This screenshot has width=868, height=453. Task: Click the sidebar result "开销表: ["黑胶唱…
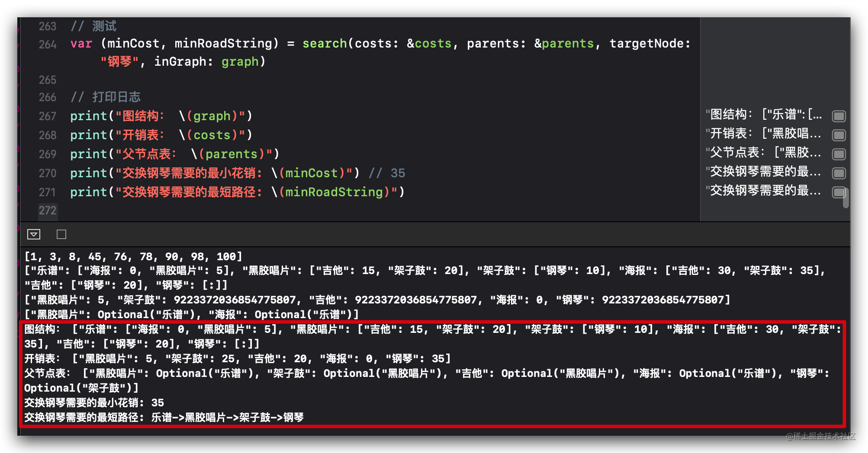pyautogui.click(x=764, y=134)
